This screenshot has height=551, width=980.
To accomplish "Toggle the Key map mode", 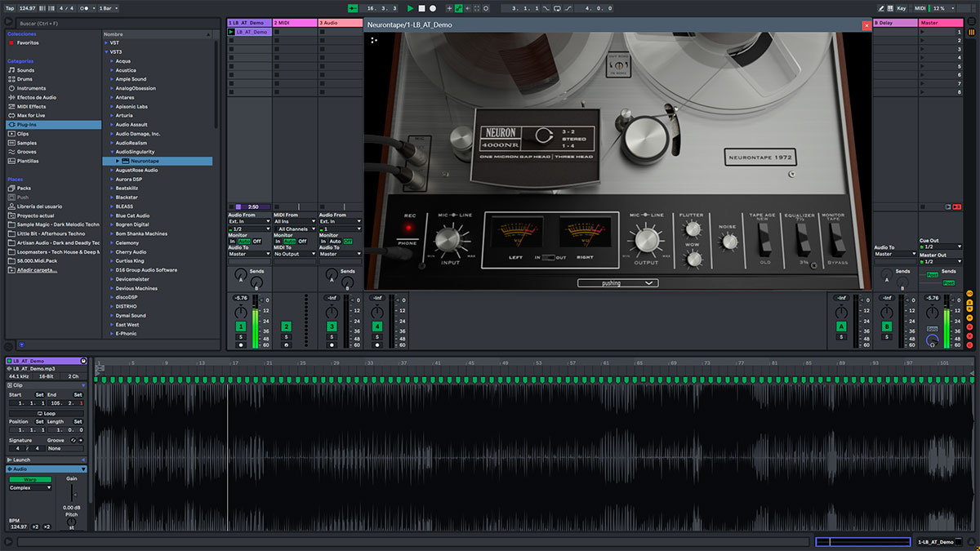I will click(902, 8).
